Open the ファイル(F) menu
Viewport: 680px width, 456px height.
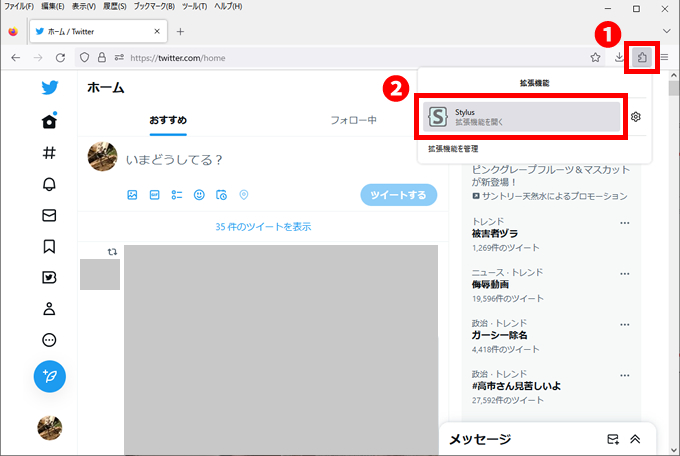(19, 7)
